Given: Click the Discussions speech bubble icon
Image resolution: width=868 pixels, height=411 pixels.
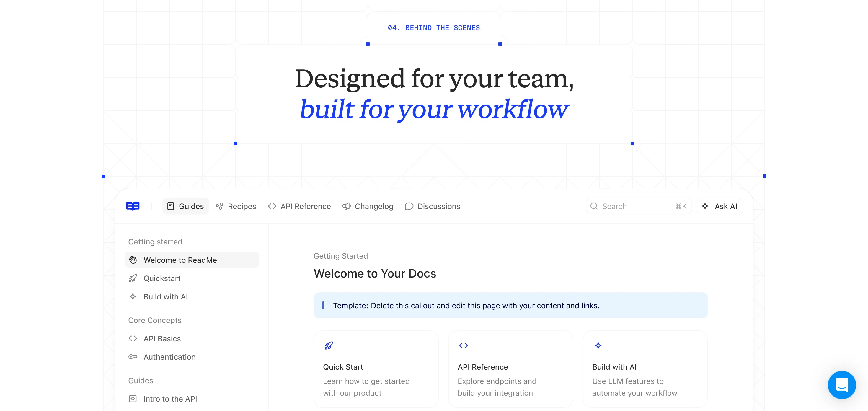Looking at the screenshot, I should (x=409, y=206).
